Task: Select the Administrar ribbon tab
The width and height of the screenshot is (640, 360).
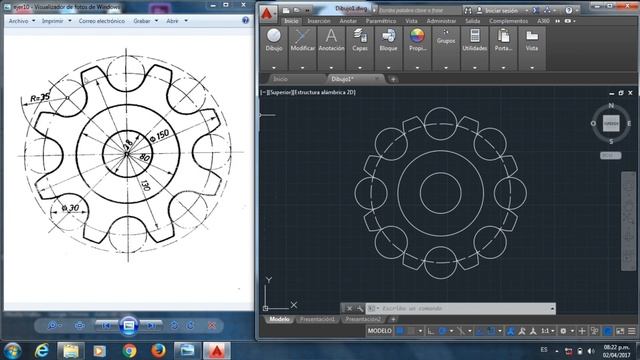Action: [441, 21]
